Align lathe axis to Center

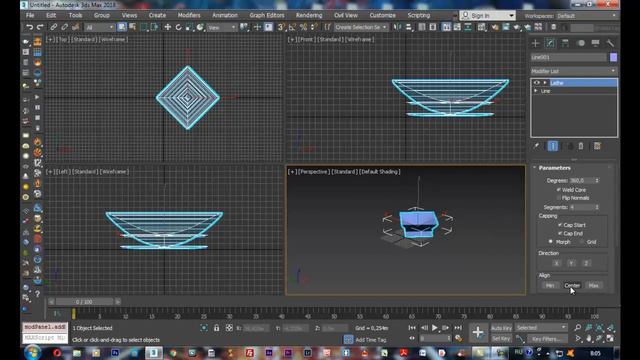(572, 285)
